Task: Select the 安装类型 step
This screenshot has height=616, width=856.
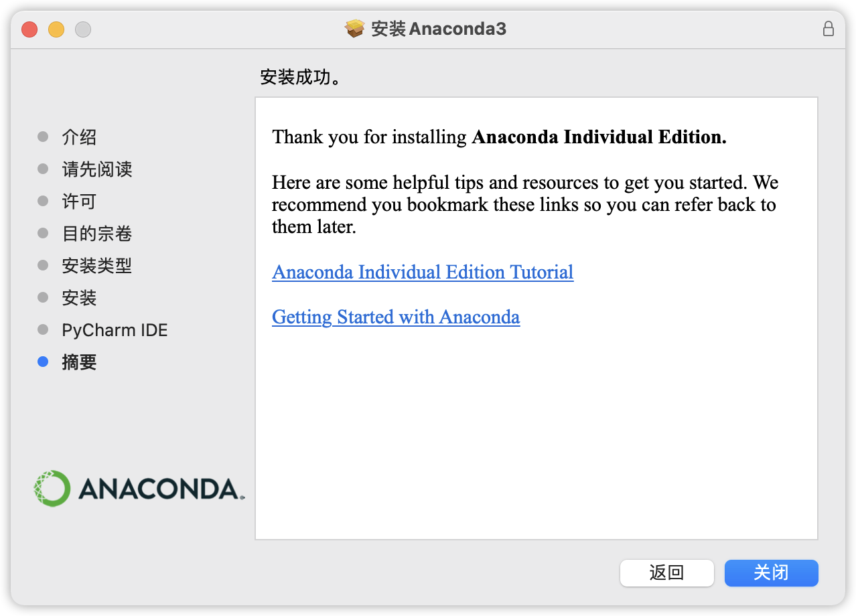Action: (97, 266)
